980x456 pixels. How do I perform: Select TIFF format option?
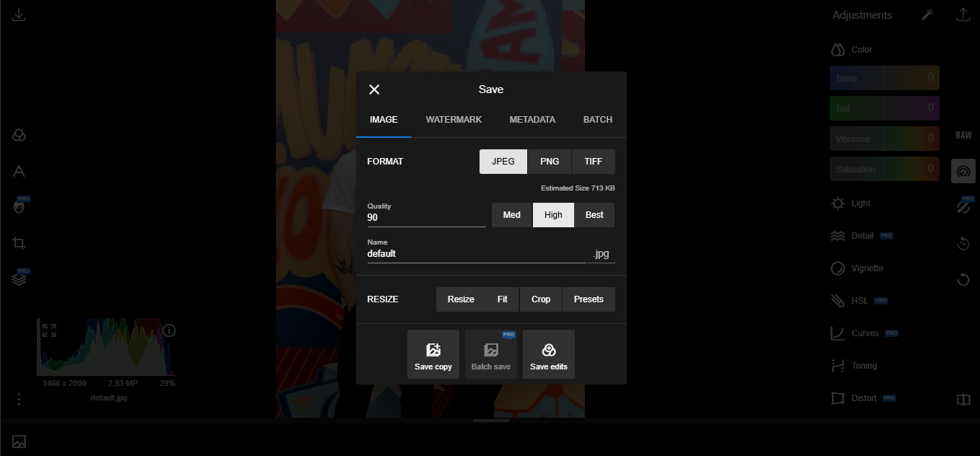[x=593, y=162]
